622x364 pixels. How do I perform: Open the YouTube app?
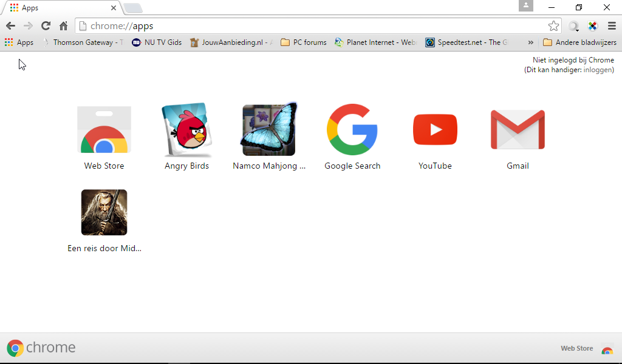[435, 129]
